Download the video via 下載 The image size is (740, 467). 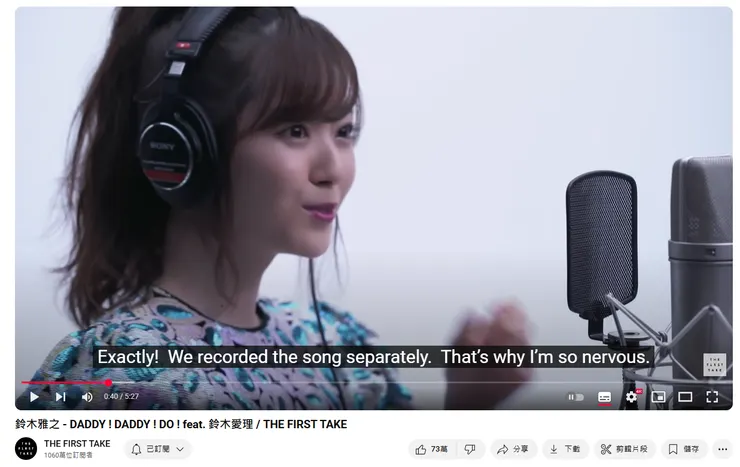[x=565, y=449]
